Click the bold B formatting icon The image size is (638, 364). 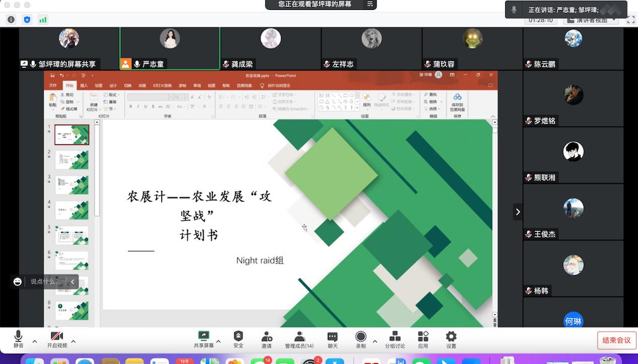[x=131, y=106]
